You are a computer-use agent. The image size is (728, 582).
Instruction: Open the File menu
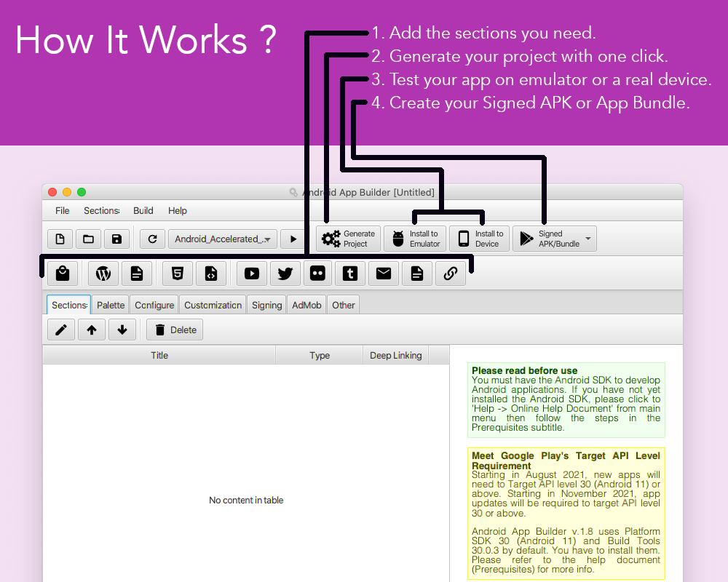coord(62,211)
